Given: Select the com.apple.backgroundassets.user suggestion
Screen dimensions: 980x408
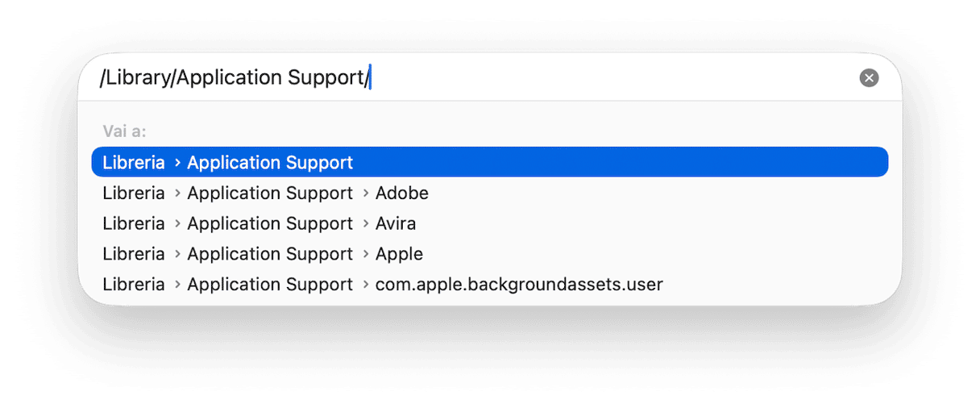Looking at the screenshot, I should click(x=490, y=285).
